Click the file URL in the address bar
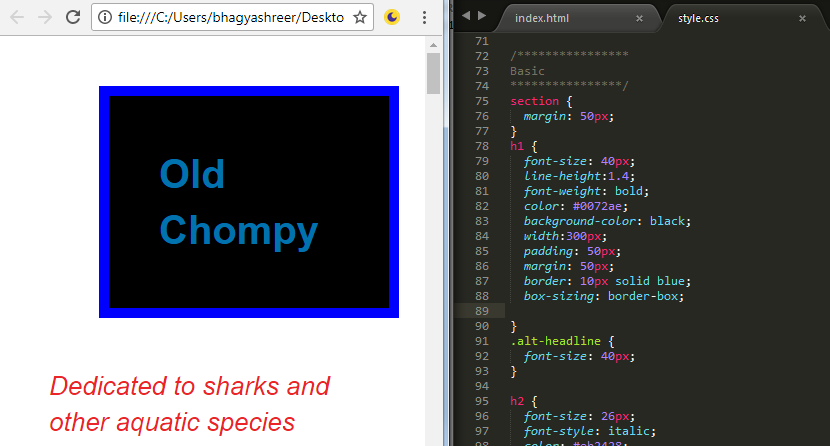This screenshot has height=446, width=830. coord(230,17)
